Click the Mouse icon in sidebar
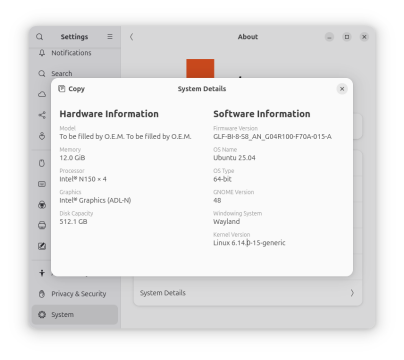 [42, 163]
